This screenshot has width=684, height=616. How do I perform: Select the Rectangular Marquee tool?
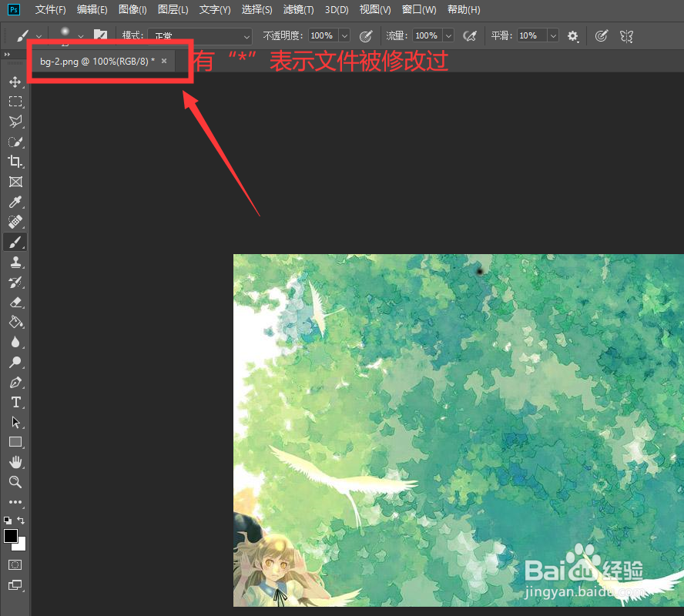[x=15, y=102]
